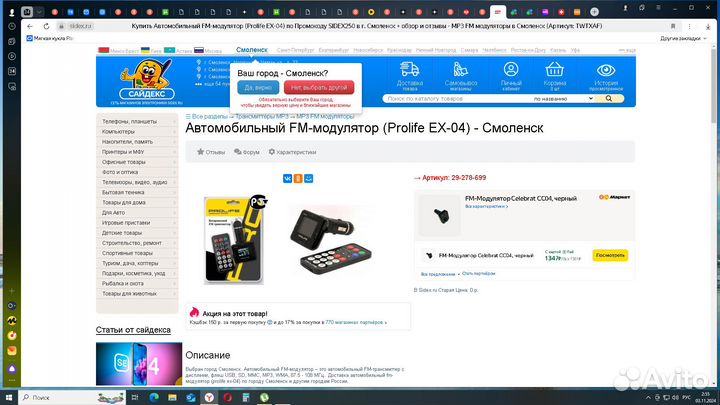The height and width of the screenshot is (405, 720).
Task: Open Microsoft Edge from the taskbar
Action: [154, 397]
